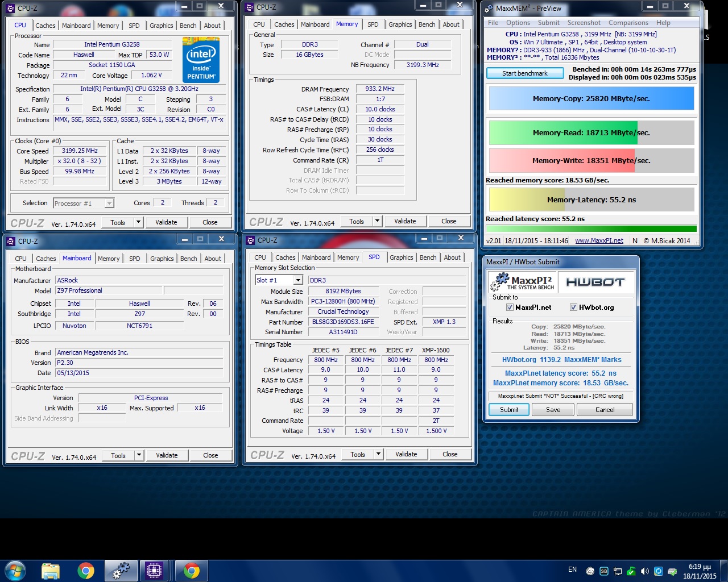Open the Help menu in MaxxMEM
Screen dimensions: 728x582
[663, 23]
